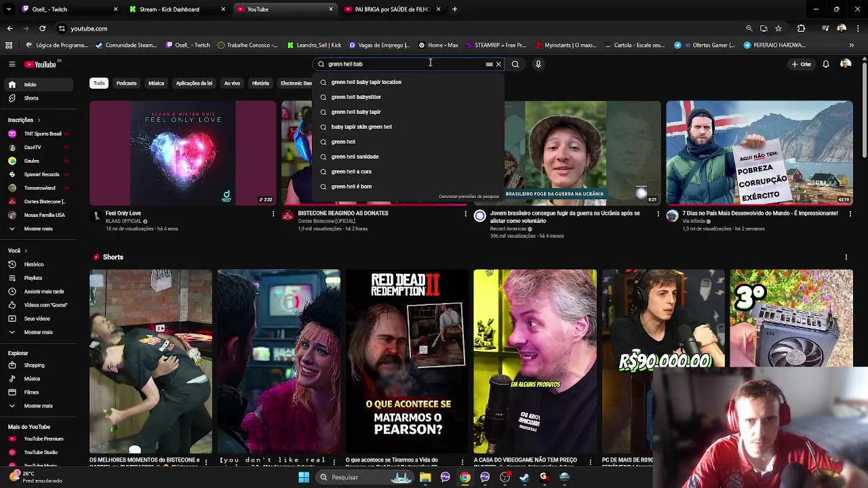Submit the search with the magnifier button

515,64
